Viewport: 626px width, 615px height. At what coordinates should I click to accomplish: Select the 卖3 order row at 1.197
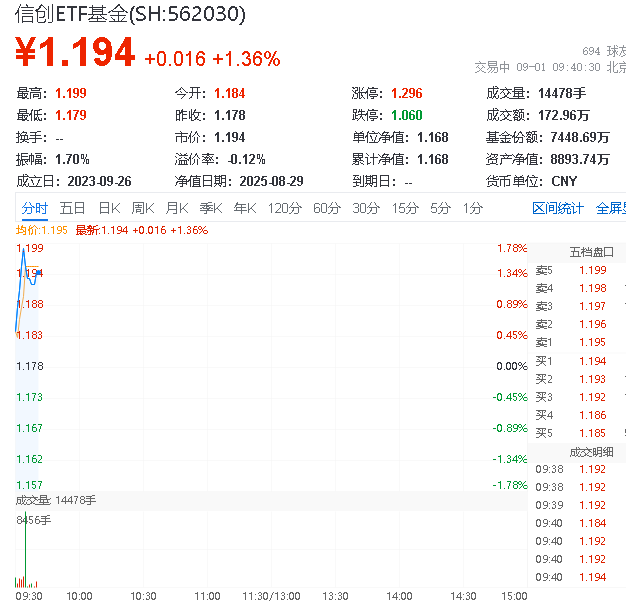coord(578,306)
